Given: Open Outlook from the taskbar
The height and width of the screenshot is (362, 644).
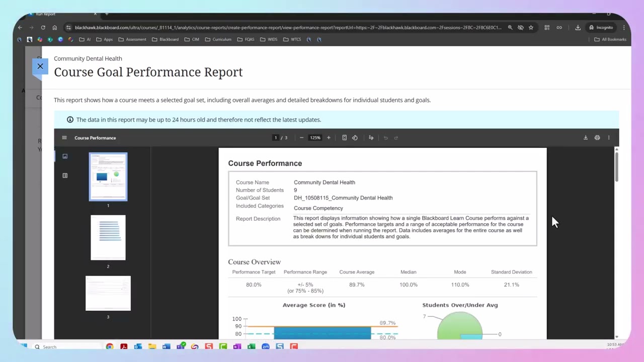Looking at the screenshot, I should click(138, 346).
